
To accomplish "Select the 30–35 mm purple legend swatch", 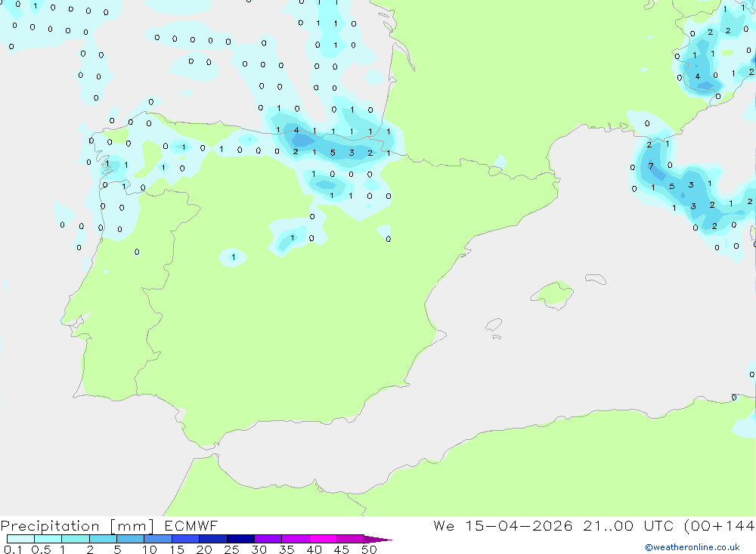I will 268,539.
